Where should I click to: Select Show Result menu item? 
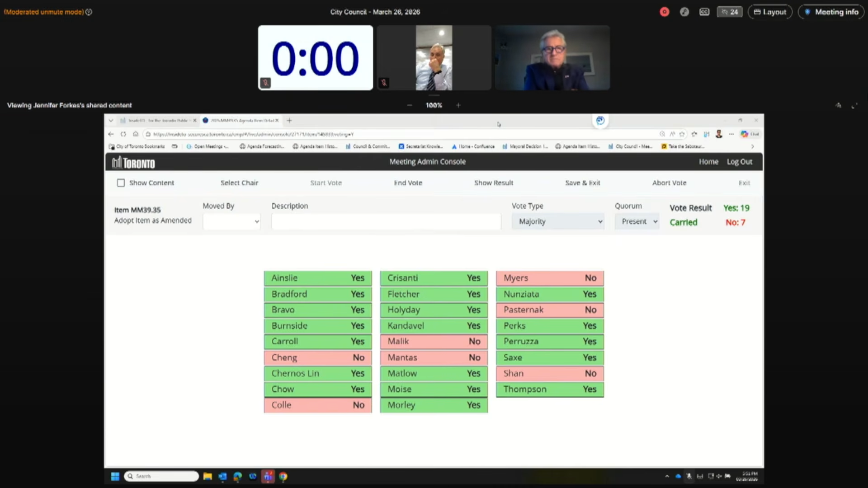pyautogui.click(x=494, y=183)
